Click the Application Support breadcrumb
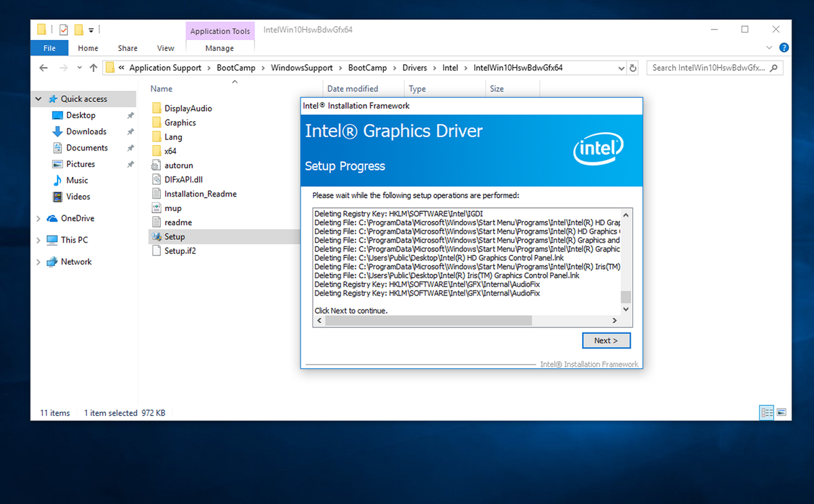Screen dimensions: 814x504 pyautogui.click(x=165, y=68)
